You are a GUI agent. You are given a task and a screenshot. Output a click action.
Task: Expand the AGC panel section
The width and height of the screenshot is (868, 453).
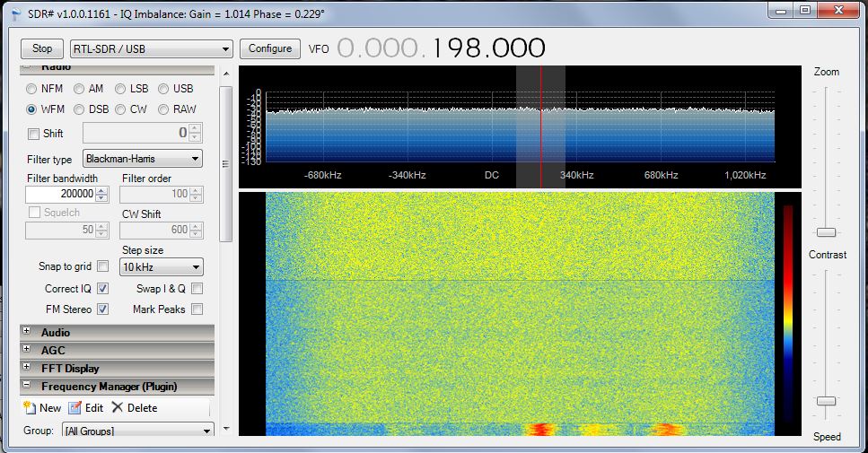pyautogui.click(x=26, y=351)
